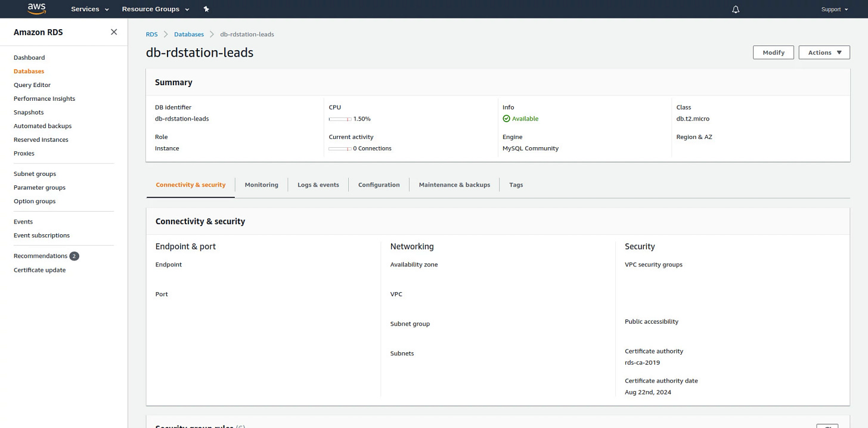Image resolution: width=868 pixels, height=428 pixels.
Task: Select Certificate update in the sidebar
Action: coord(39,269)
